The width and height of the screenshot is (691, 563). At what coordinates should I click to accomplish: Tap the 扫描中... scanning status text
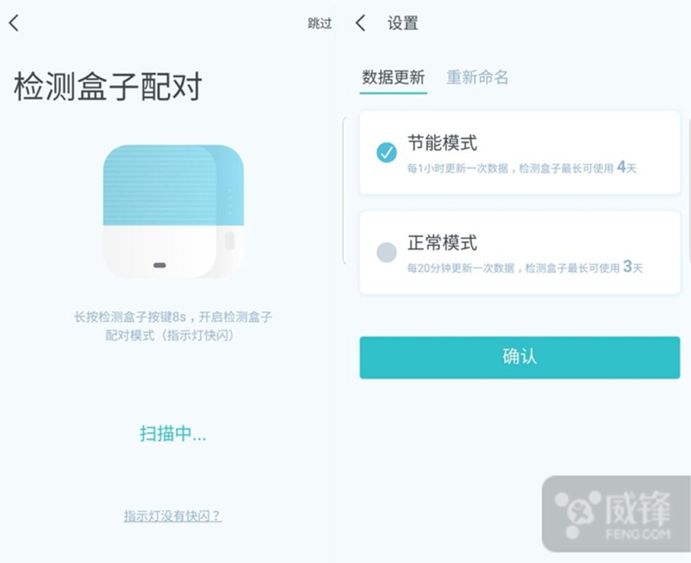click(173, 434)
